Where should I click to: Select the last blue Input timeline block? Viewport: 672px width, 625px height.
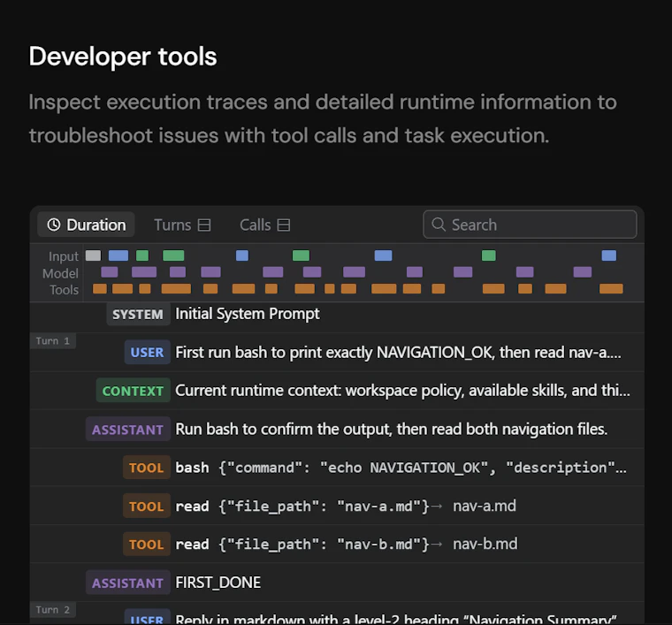(x=609, y=255)
